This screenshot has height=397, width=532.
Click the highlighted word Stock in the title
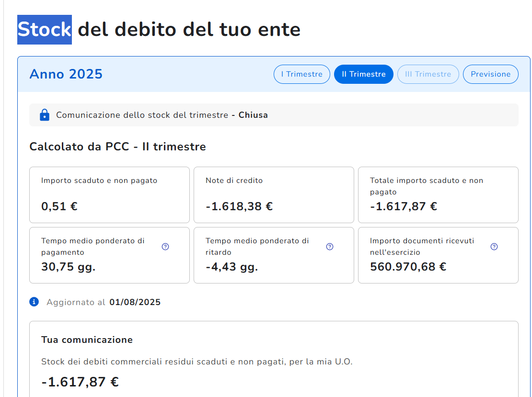tap(45, 30)
